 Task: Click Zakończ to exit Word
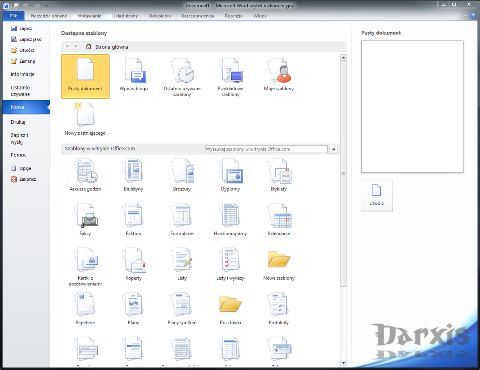[23, 179]
